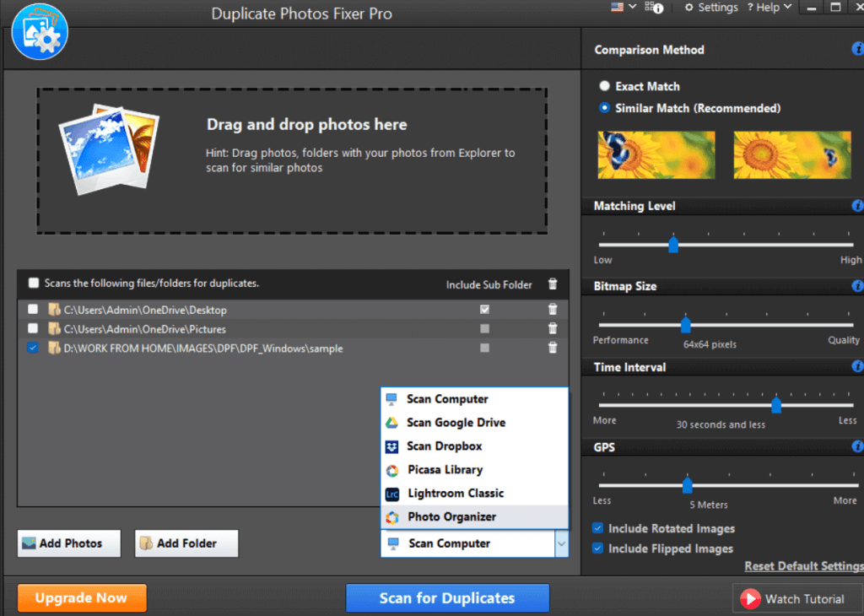This screenshot has height=616, width=864.
Task: Choose Photo Organizer menu entry
Action: click(474, 516)
